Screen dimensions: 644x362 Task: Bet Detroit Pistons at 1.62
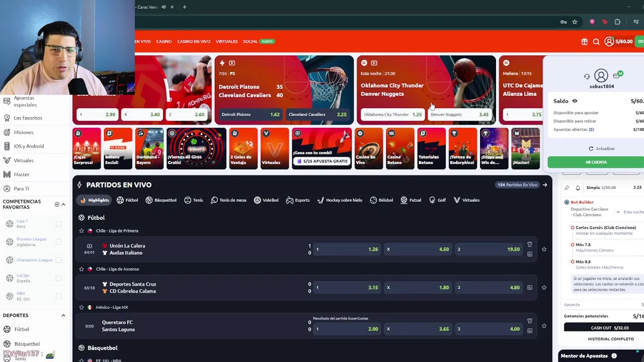pos(251,115)
